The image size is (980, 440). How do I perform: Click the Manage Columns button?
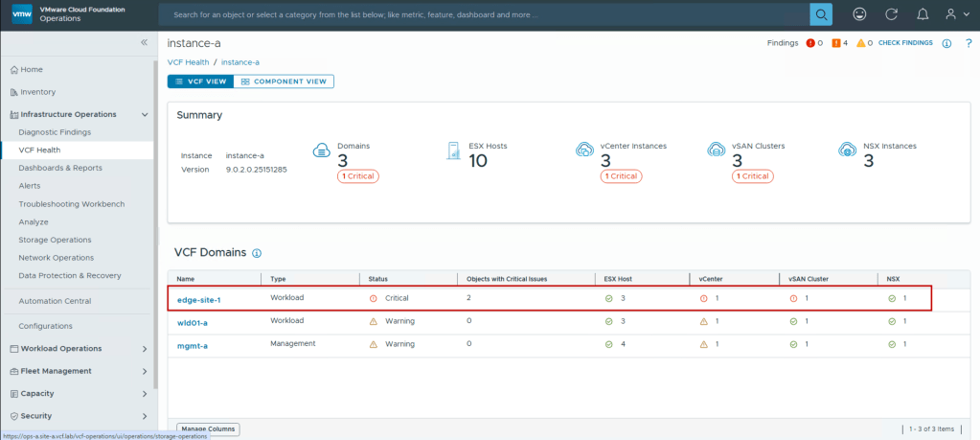tap(208, 428)
